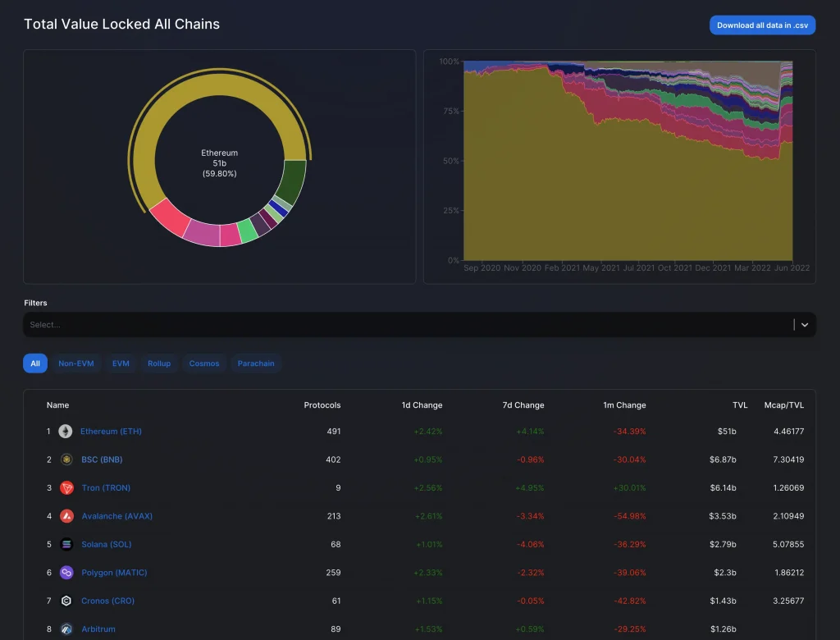Viewport: 840px width, 640px height.
Task: Click the Cronos chain logo icon
Action: click(66, 601)
